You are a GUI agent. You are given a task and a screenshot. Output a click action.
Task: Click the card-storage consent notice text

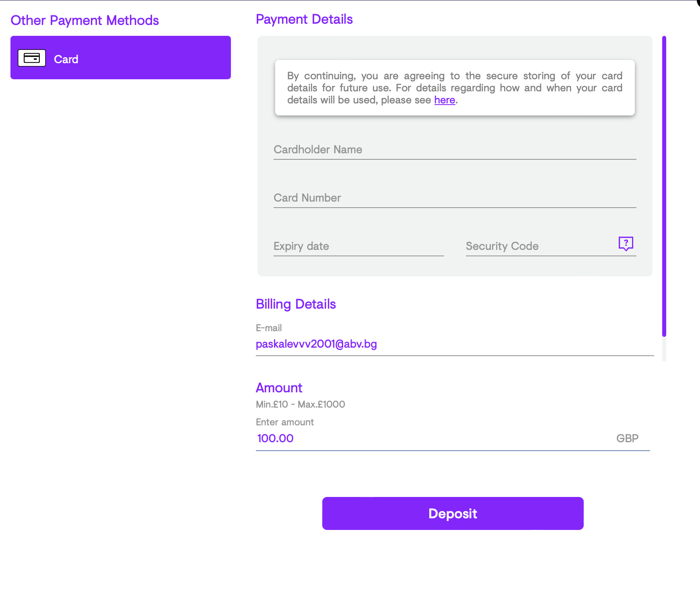455,88
